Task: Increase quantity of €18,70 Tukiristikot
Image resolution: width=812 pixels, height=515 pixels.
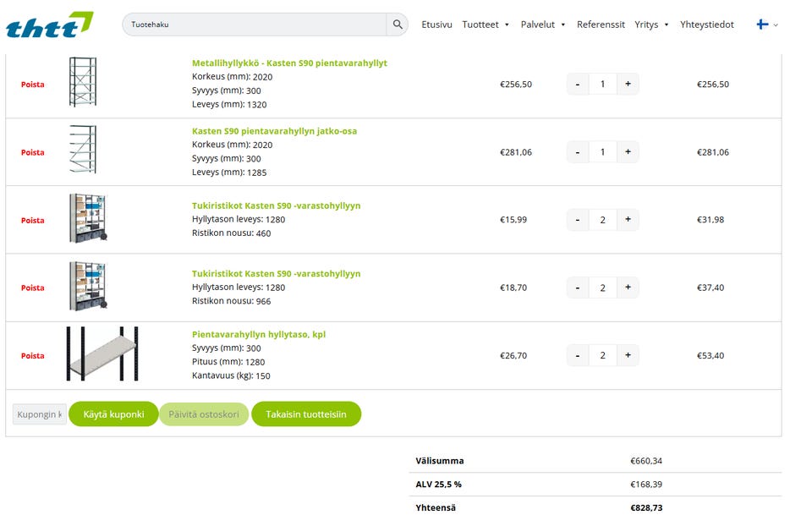Action: 628,288
